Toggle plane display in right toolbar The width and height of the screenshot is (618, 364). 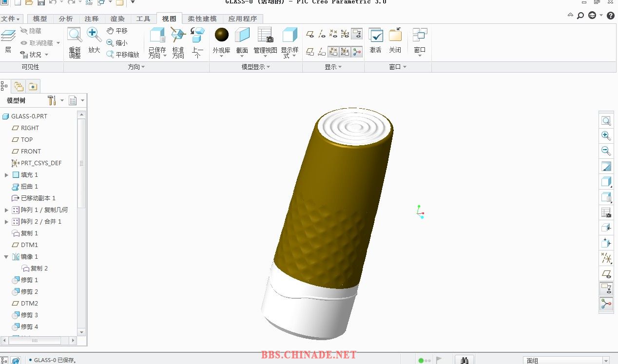point(606,273)
